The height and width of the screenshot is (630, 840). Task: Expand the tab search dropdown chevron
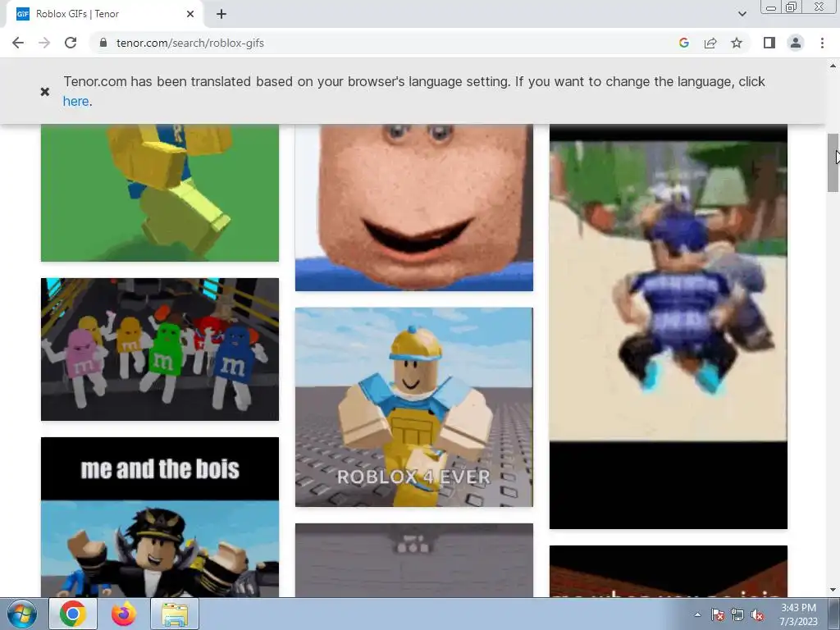point(742,14)
